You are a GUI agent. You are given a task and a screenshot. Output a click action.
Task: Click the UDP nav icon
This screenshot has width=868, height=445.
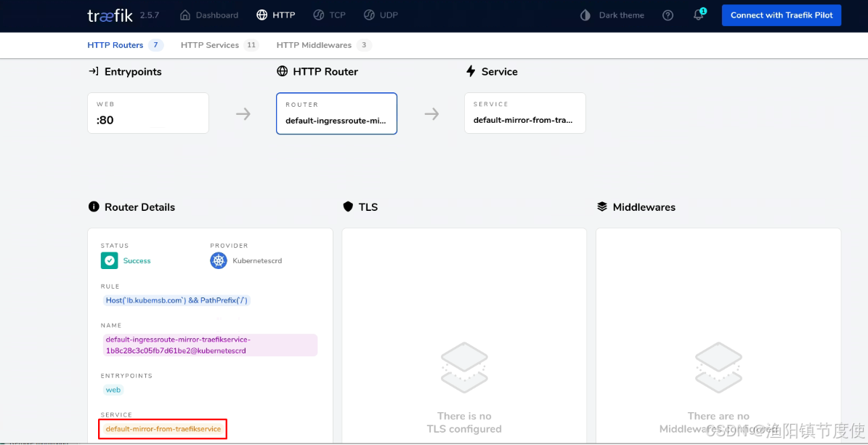[369, 15]
